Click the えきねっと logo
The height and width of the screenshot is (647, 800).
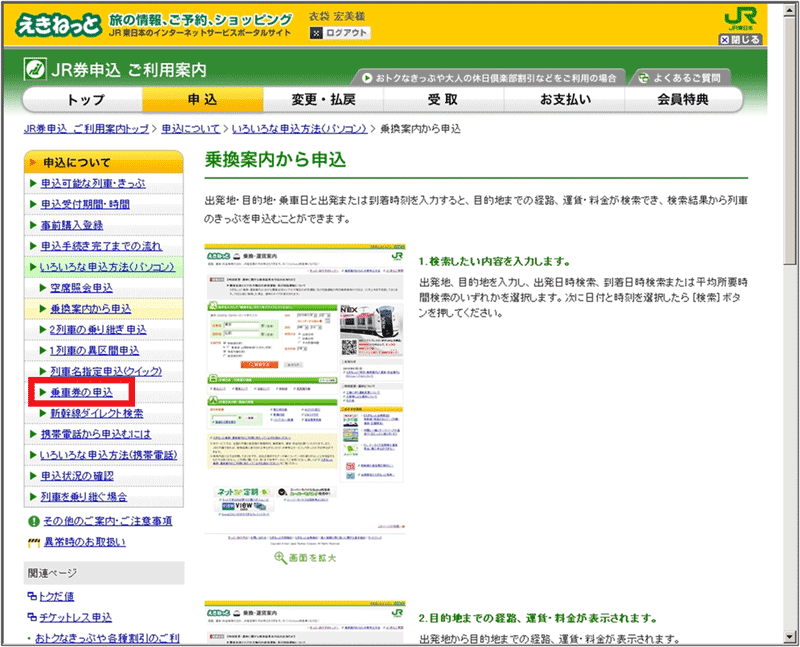[58, 23]
